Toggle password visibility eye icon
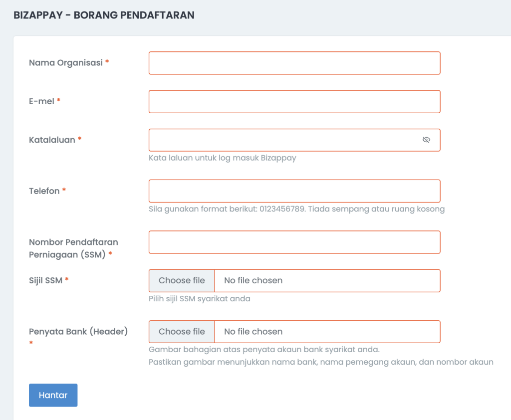 pos(426,140)
